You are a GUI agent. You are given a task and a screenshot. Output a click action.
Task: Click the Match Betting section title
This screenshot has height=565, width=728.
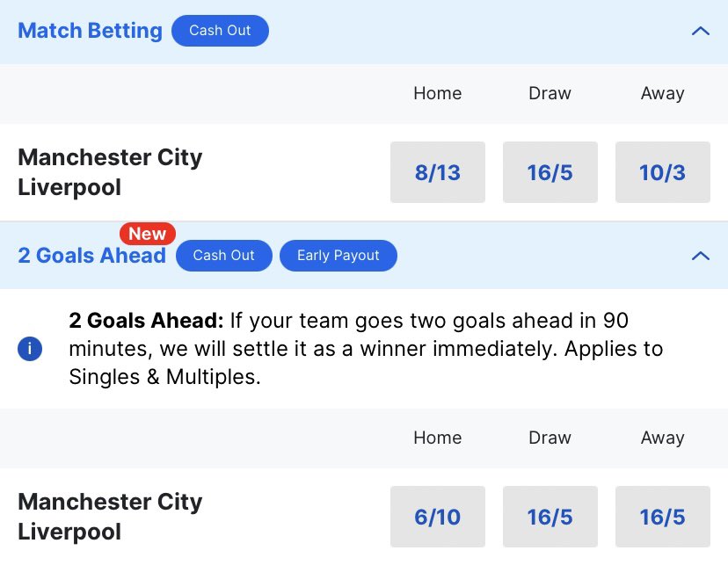tap(90, 31)
